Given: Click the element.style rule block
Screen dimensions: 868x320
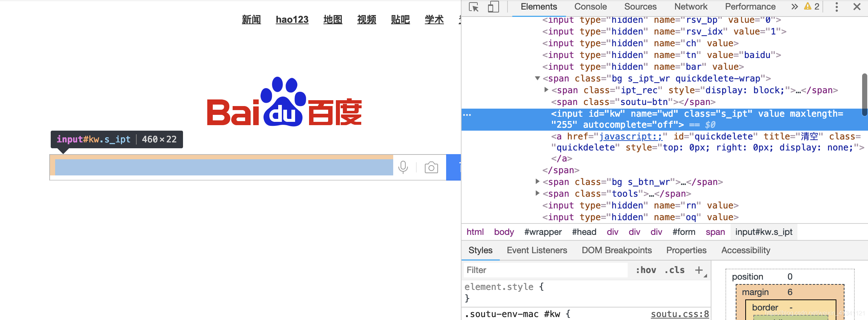Looking at the screenshot, I should [586, 292].
